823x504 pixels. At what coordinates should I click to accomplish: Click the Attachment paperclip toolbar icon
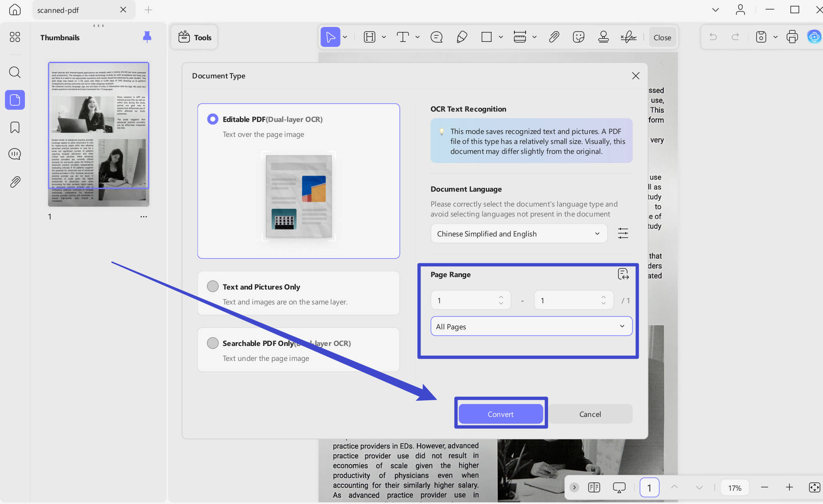coord(554,37)
